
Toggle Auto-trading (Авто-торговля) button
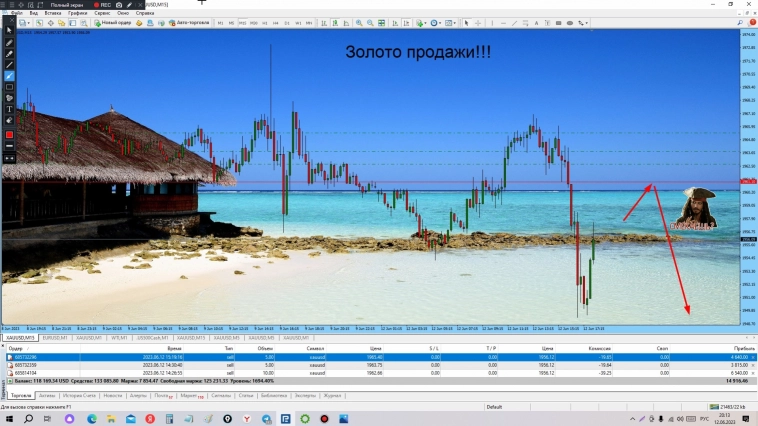[193, 22]
